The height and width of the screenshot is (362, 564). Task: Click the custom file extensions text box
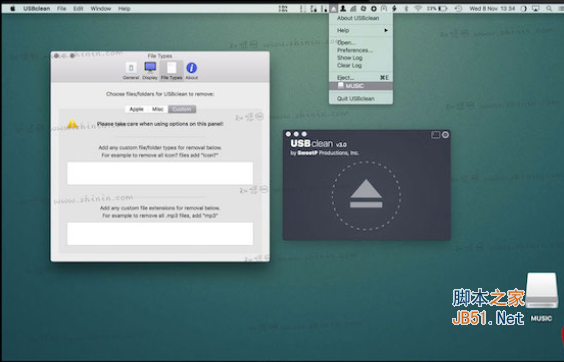coord(160,234)
